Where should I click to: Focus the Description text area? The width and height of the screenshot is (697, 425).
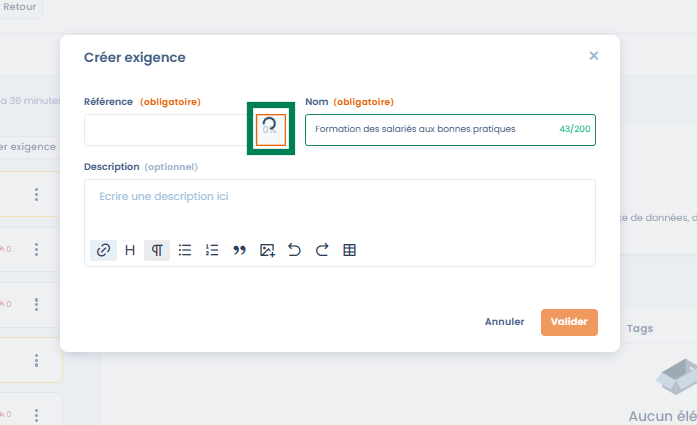click(340, 205)
